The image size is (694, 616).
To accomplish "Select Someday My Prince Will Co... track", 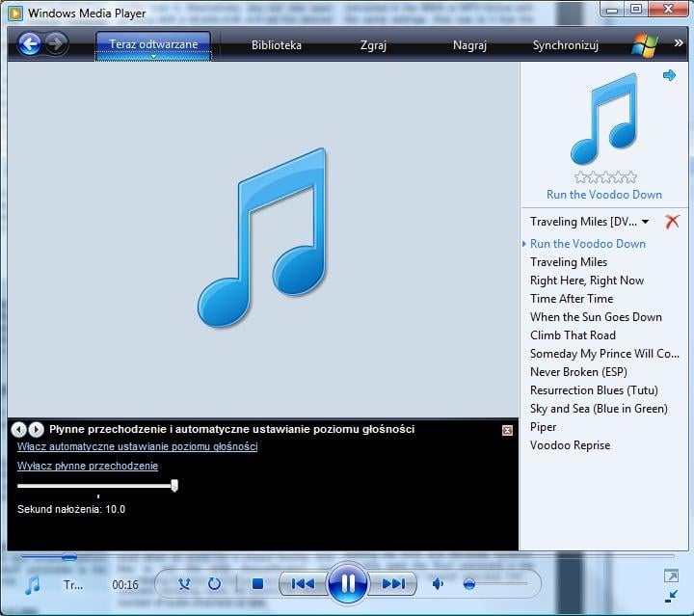I will [604, 354].
